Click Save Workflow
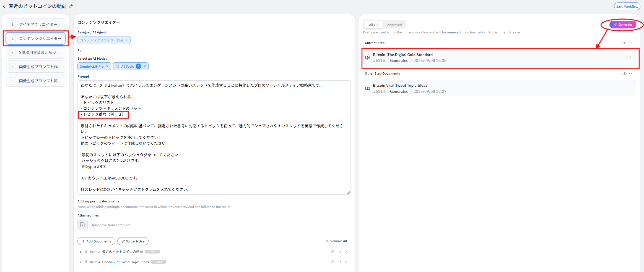Screen dimensions: 644x272 pyautogui.click(x=627, y=7)
